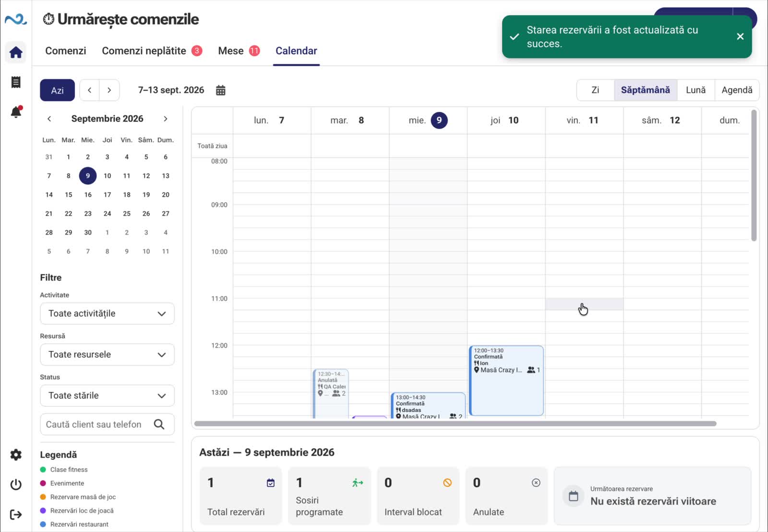Click the Interval blocat ban icon
768x532 pixels.
point(447,483)
